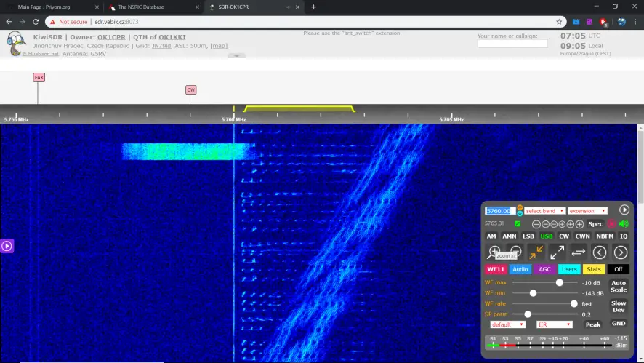Go to next page with right chevron icon
This screenshot has width=644, height=363.
(621, 252)
